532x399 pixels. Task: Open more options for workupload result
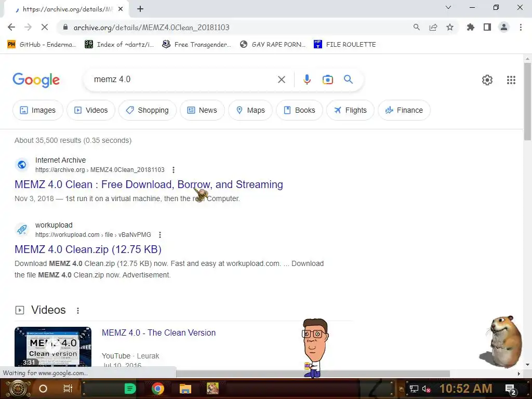160,235
